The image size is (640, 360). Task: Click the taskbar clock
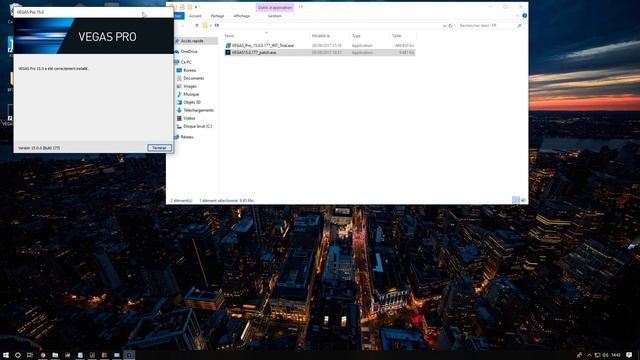(616, 355)
